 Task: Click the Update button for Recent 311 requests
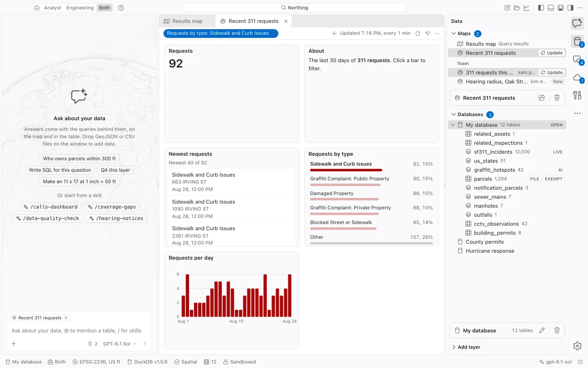(x=552, y=53)
